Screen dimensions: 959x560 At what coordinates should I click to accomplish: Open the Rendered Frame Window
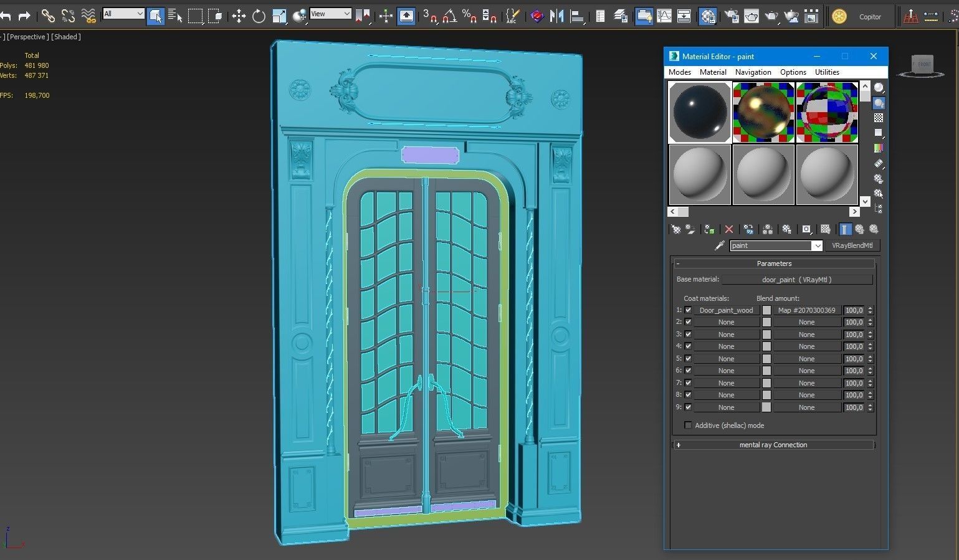coord(751,16)
